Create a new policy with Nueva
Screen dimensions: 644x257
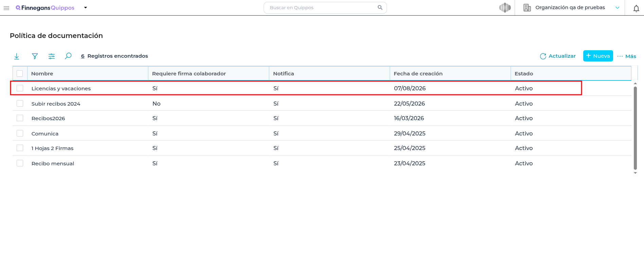click(x=598, y=56)
